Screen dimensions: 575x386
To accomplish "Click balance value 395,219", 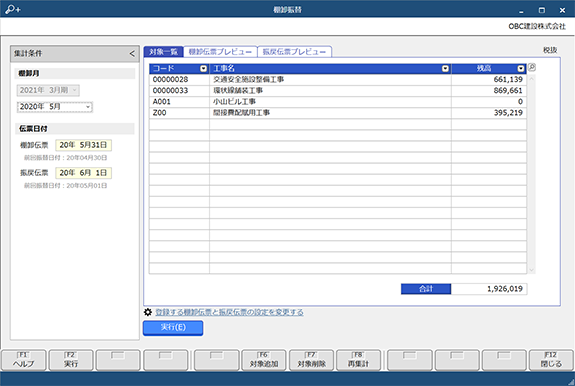I will (508, 113).
